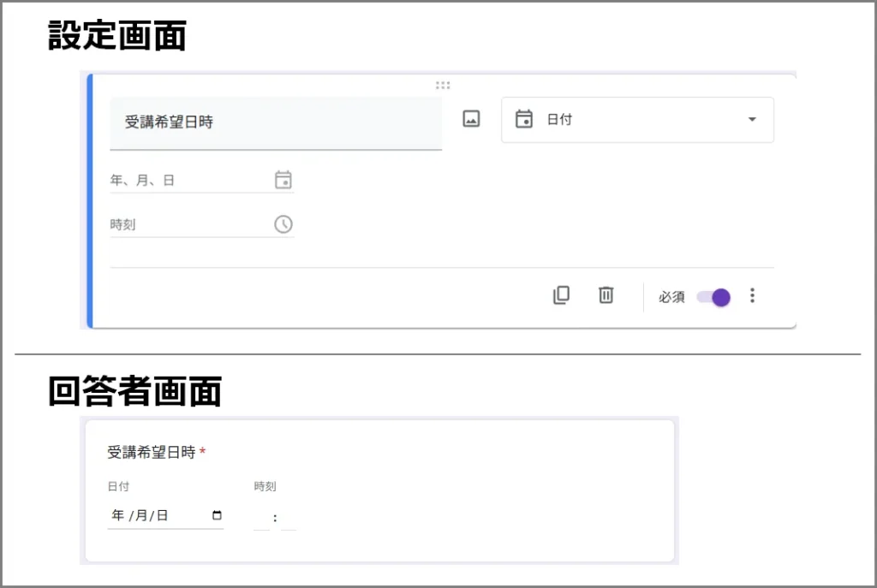Toggle the 必須 required switch
This screenshot has height=588, width=877.
[713, 297]
